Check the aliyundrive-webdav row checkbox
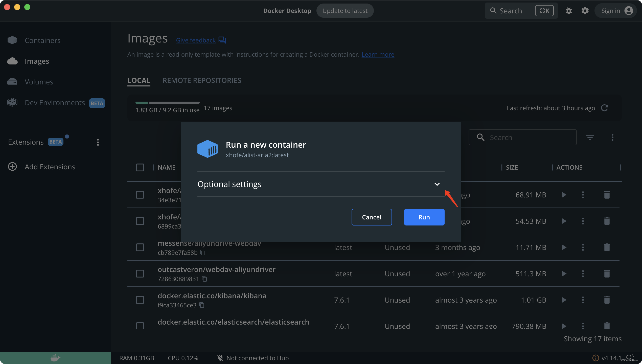Viewport: 642px width, 364px height. tap(140, 247)
